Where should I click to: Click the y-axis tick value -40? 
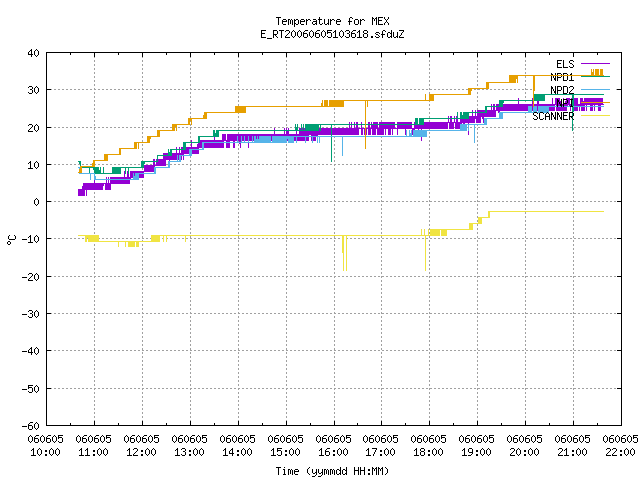pos(31,351)
